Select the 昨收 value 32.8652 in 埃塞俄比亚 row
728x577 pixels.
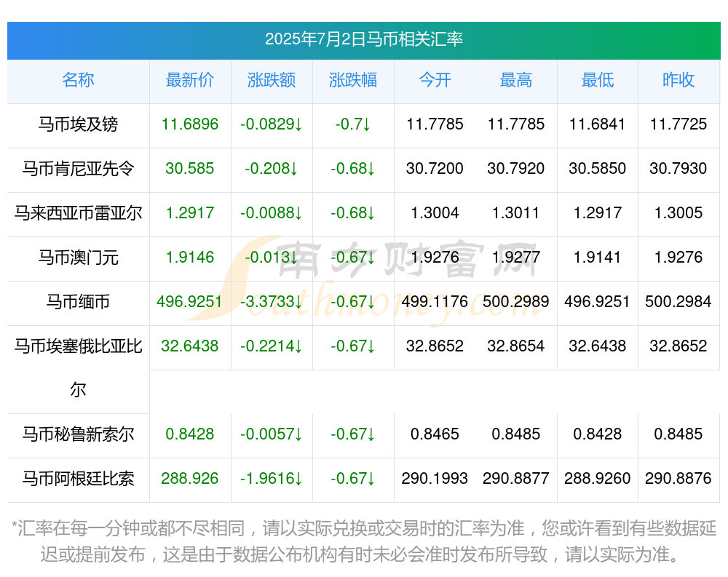678,346
